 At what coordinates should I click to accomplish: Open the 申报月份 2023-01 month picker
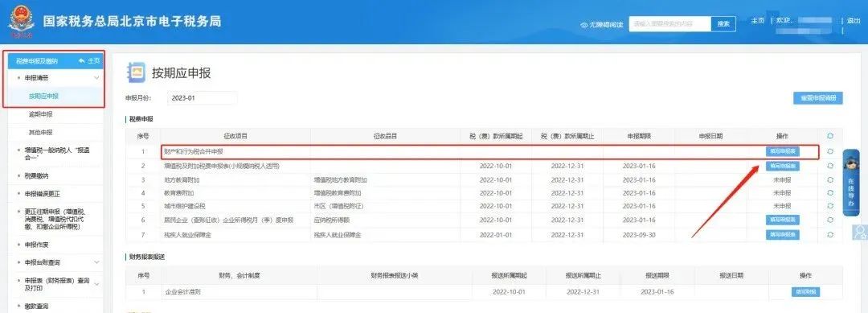[x=202, y=98]
